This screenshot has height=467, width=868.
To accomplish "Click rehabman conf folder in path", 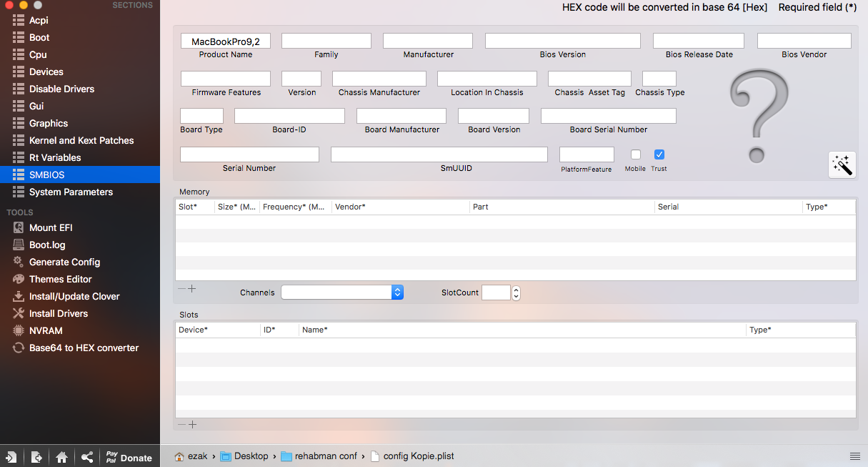I will 319,456.
